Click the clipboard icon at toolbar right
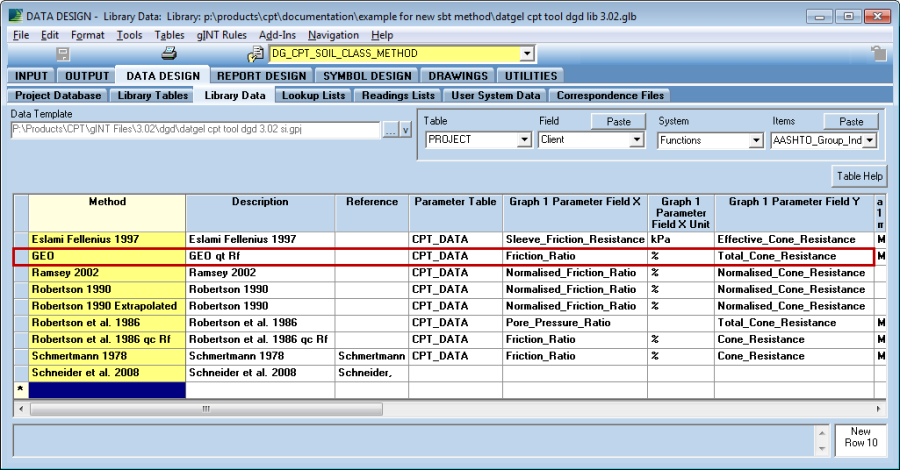The image size is (900, 470). pos(878,54)
